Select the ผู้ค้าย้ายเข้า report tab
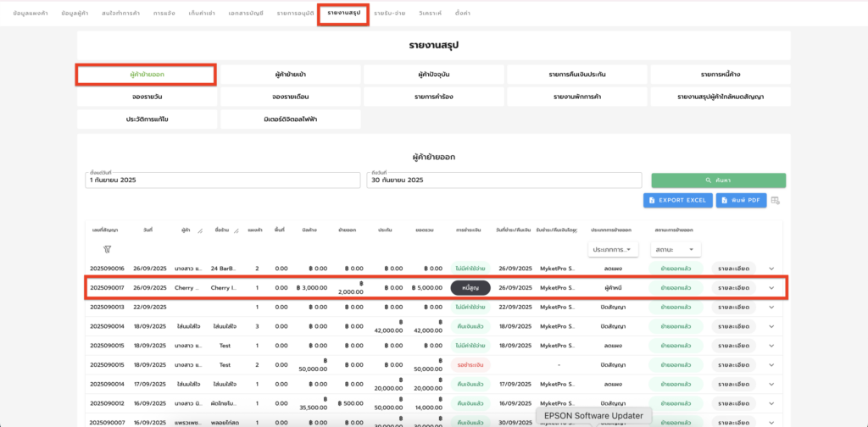868x427 pixels. tap(290, 75)
